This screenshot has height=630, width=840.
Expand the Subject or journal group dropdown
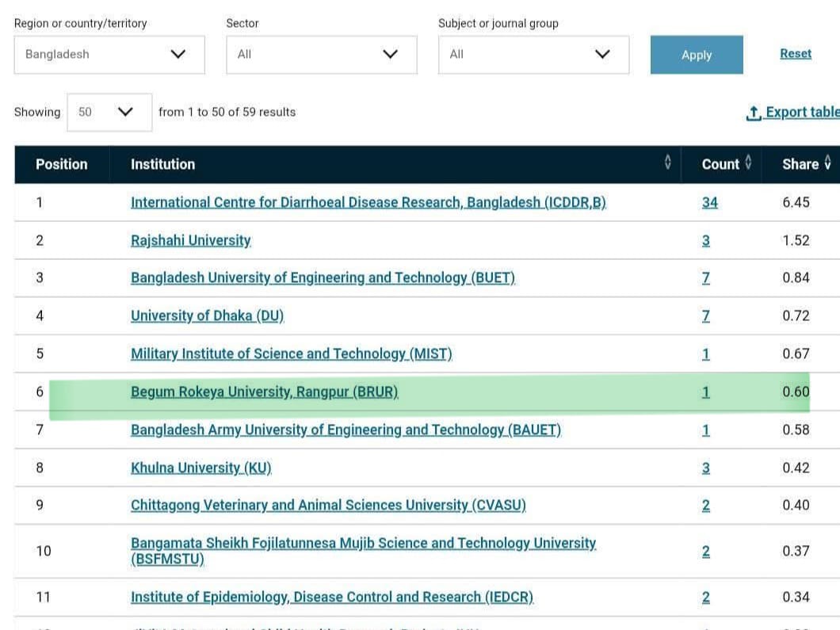533,55
